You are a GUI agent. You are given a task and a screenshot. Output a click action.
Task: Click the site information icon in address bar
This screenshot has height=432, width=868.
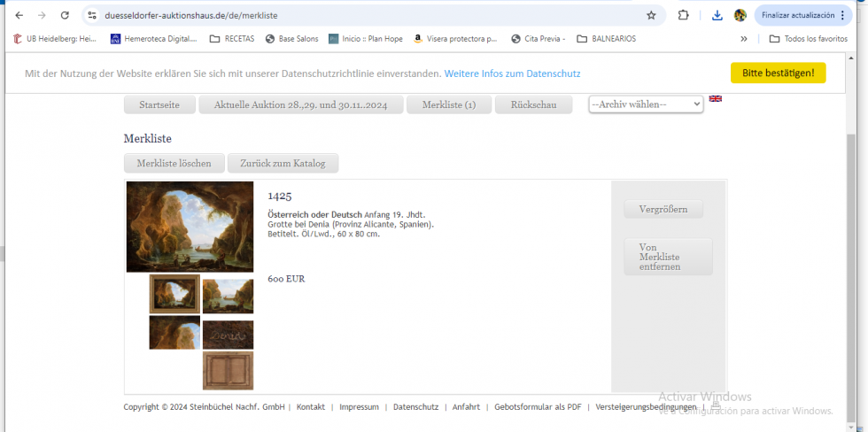pyautogui.click(x=92, y=15)
